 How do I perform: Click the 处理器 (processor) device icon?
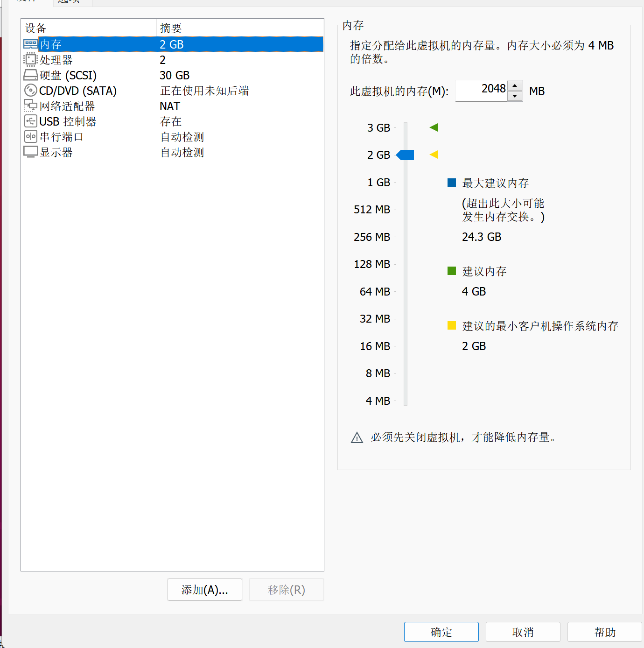(x=30, y=59)
